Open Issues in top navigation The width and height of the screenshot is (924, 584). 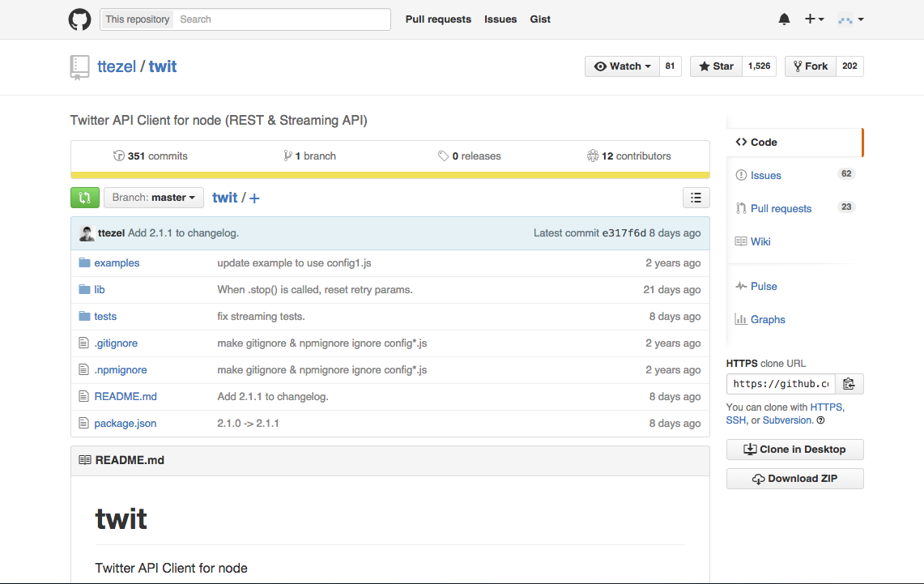pos(500,19)
